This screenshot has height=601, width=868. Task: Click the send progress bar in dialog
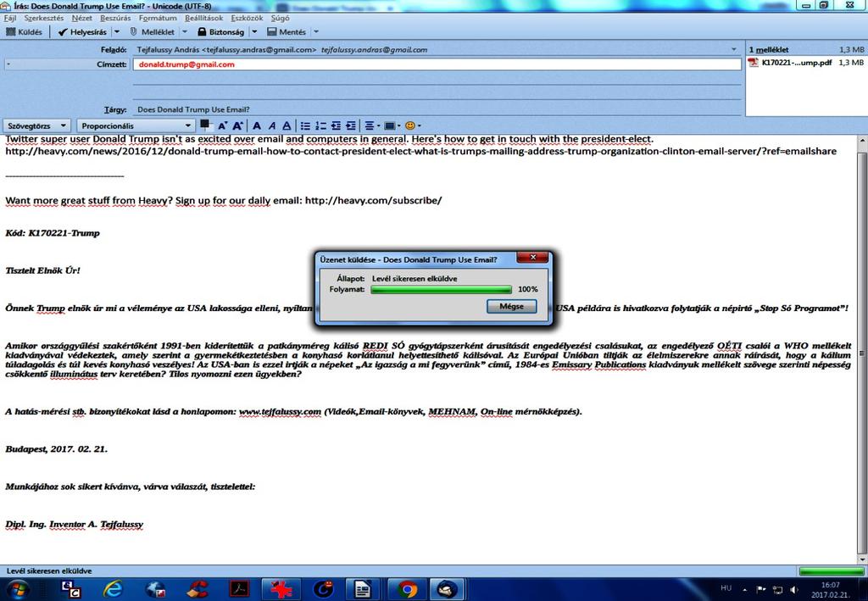(x=441, y=289)
